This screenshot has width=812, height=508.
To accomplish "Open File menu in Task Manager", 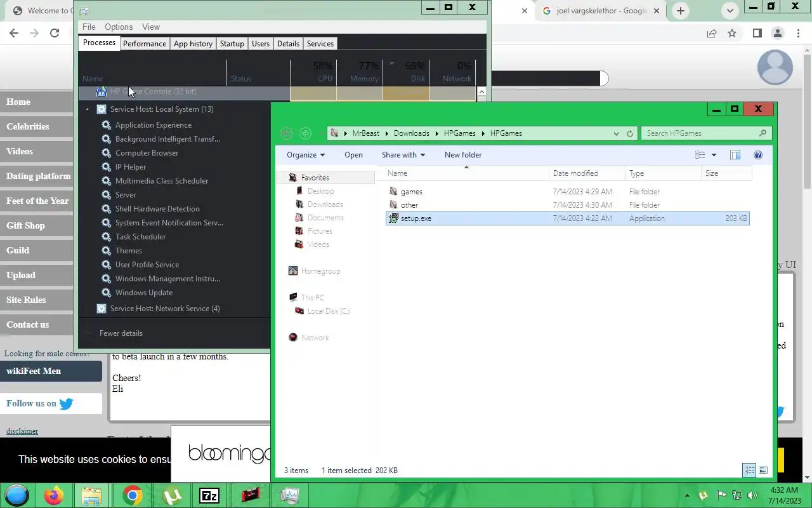I will click(x=89, y=27).
